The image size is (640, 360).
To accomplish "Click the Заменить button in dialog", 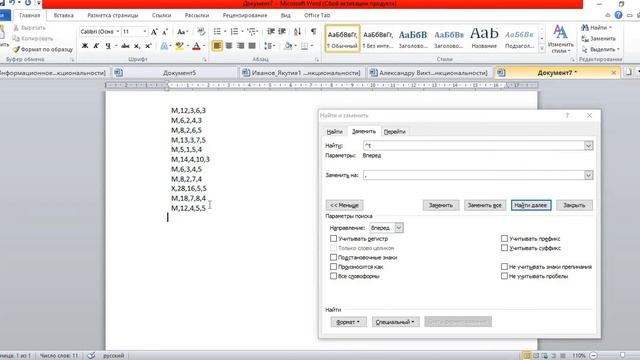I will click(x=441, y=205).
